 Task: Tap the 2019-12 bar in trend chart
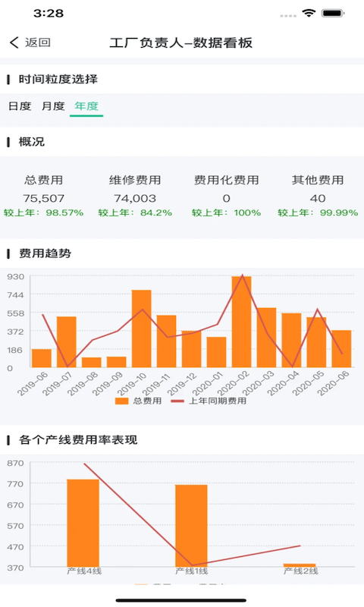pyautogui.click(x=191, y=349)
